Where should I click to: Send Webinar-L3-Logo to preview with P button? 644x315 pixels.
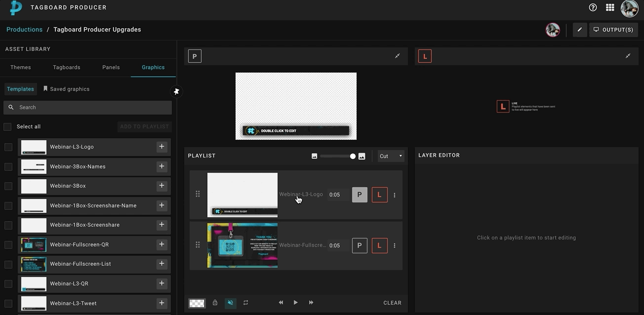[x=360, y=195]
